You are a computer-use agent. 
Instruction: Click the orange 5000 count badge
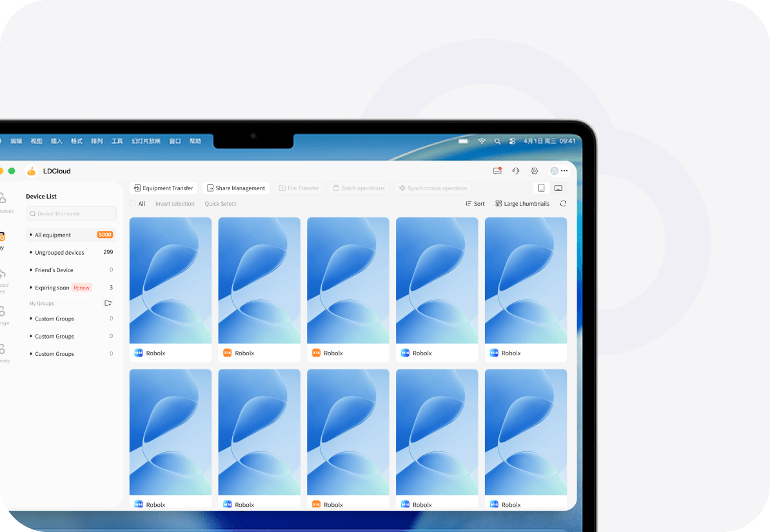[x=105, y=235]
